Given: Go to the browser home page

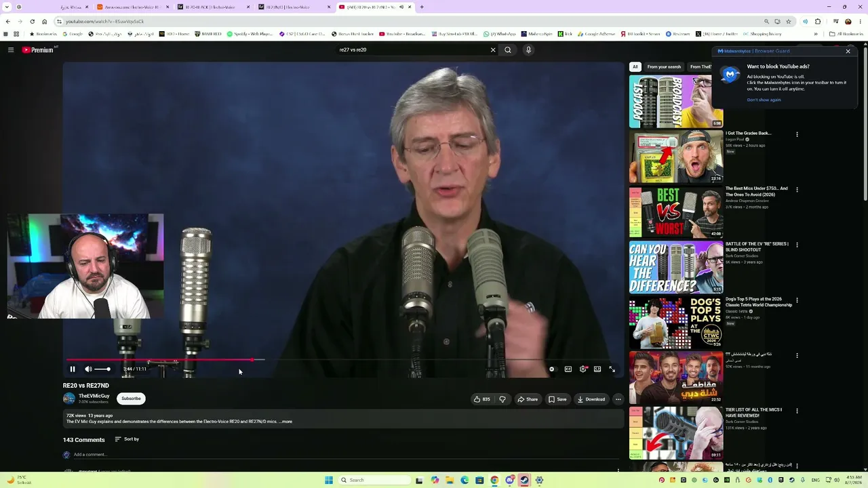Looking at the screenshot, I should click(x=45, y=21).
